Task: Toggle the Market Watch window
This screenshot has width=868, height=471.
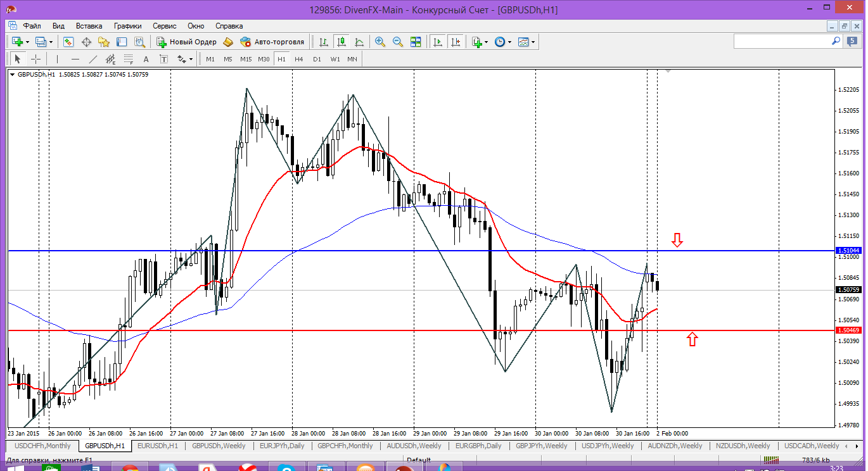Action: (x=68, y=42)
